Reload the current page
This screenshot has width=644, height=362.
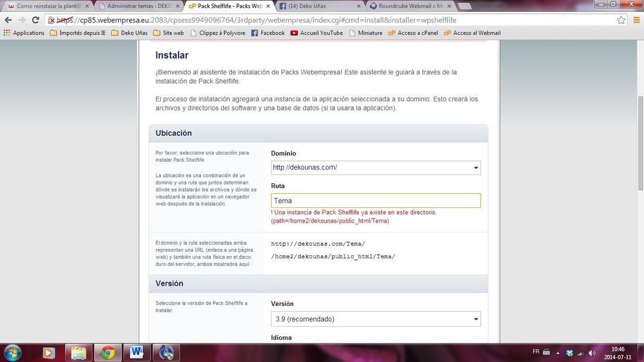pyautogui.click(x=36, y=20)
